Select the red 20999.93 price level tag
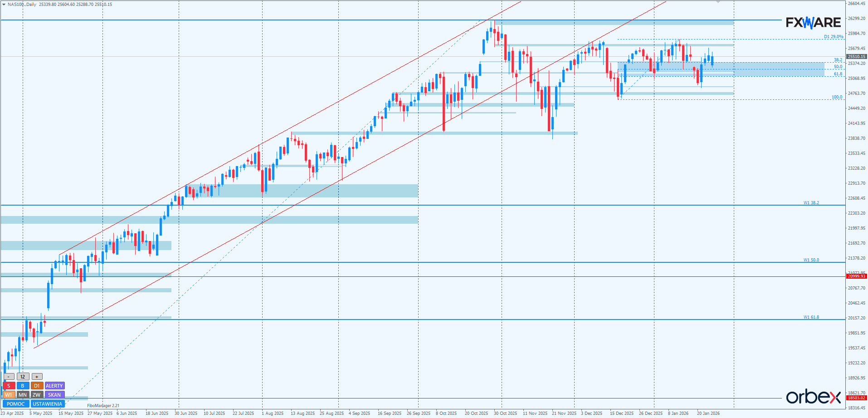 click(x=857, y=276)
